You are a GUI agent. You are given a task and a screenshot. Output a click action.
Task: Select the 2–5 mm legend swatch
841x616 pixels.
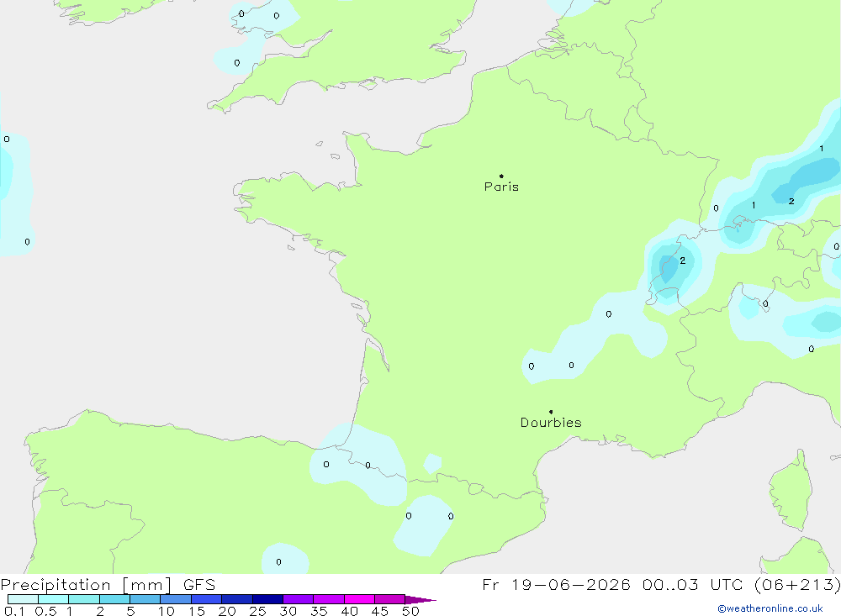[x=114, y=599]
